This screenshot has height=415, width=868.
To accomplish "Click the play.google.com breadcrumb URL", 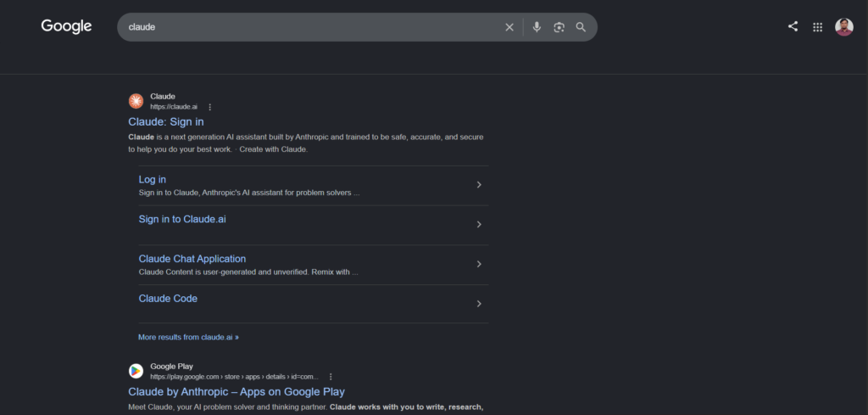I will pos(234,377).
